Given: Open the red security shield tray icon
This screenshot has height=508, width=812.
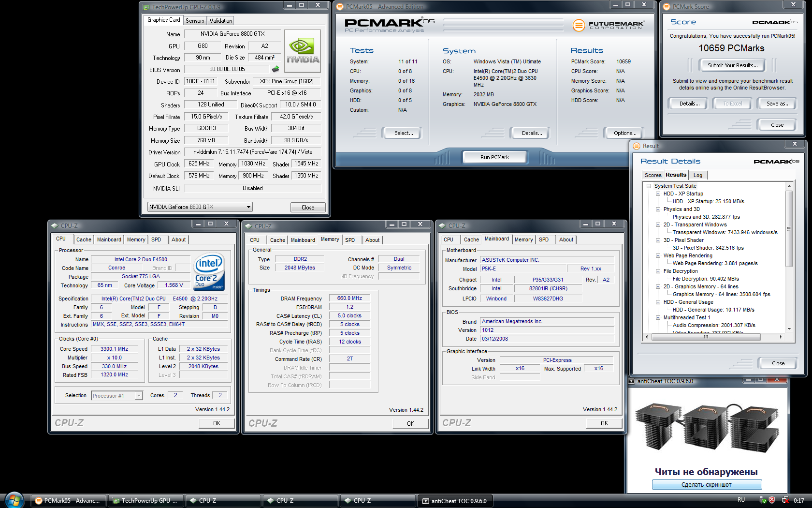Looking at the screenshot, I should click(772, 500).
